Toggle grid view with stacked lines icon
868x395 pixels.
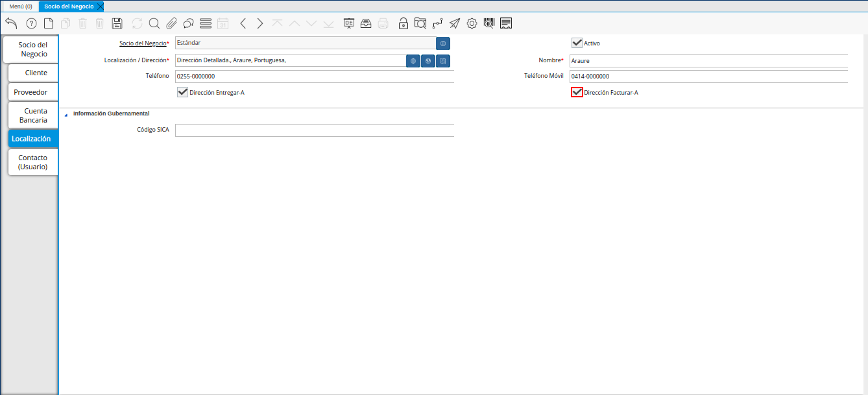click(206, 23)
